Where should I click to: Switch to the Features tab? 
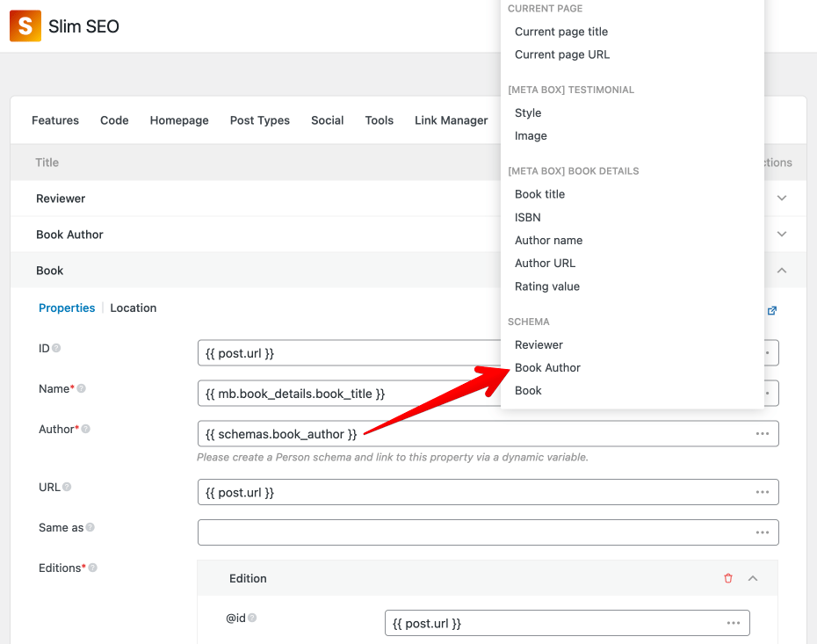tap(55, 120)
